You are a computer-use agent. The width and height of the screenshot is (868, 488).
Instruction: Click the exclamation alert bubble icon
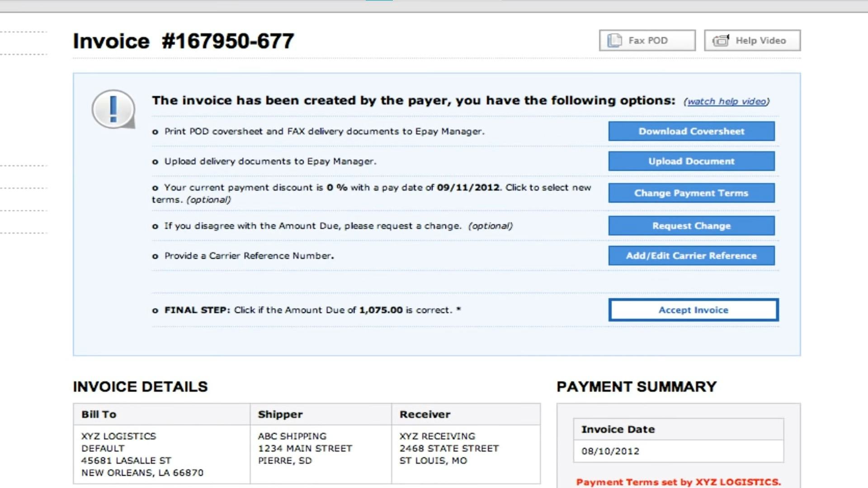(113, 109)
